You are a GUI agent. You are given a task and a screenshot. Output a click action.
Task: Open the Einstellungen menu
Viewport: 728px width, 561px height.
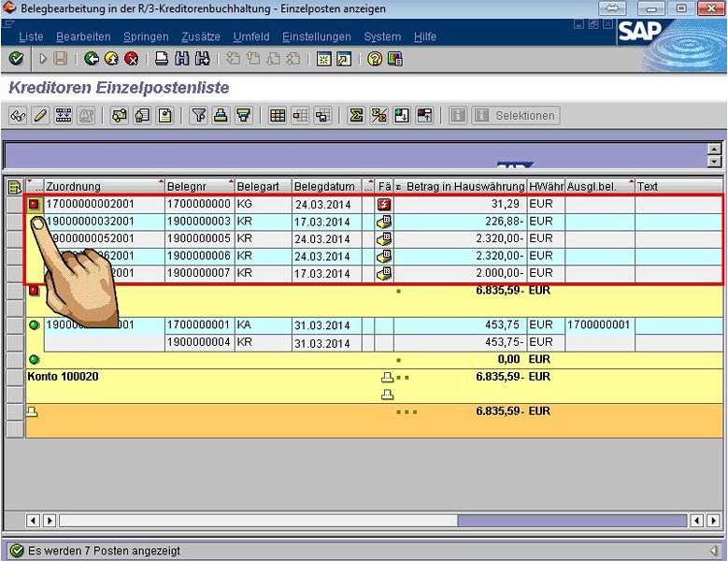[317, 36]
